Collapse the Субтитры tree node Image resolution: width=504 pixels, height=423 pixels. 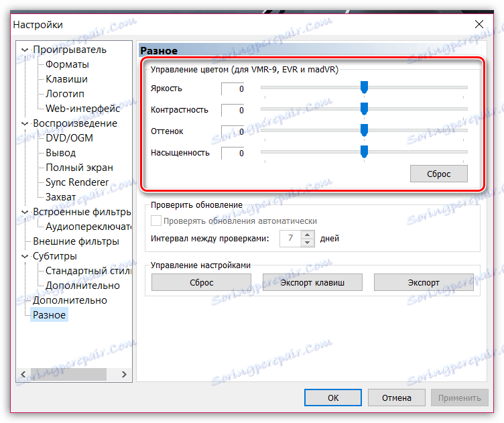25,256
